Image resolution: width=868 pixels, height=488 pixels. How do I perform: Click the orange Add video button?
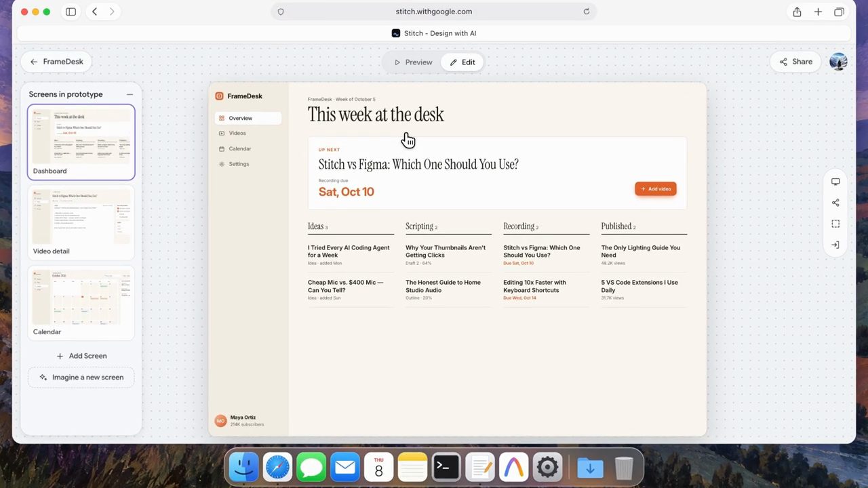656,189
